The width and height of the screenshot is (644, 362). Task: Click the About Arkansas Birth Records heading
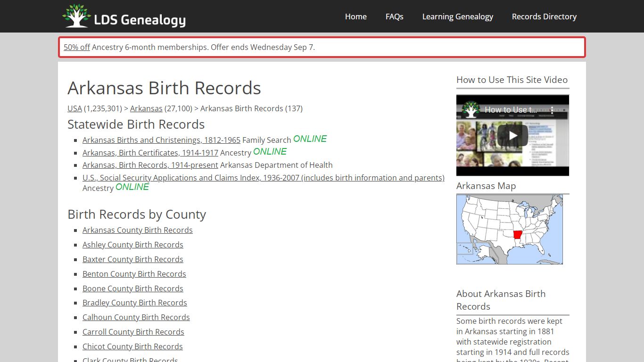point(501,300)
